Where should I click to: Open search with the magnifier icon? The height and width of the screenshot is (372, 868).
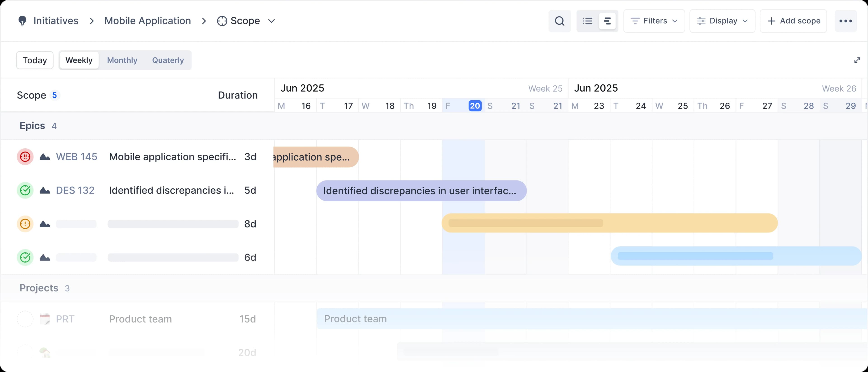tap(559, 21)
